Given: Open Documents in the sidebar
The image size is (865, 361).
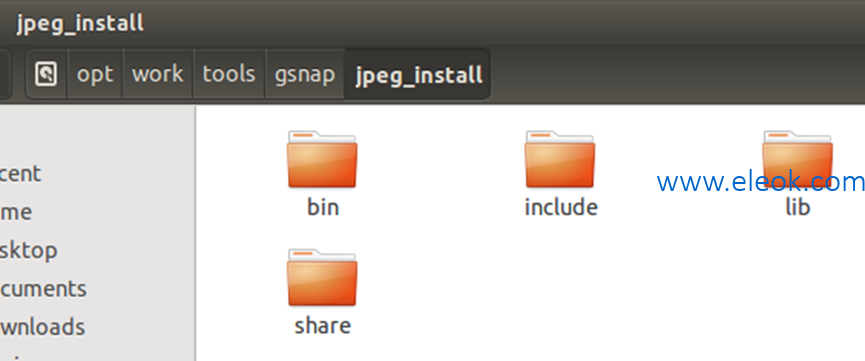Looking at the screenshot, I should coord(43,289).
